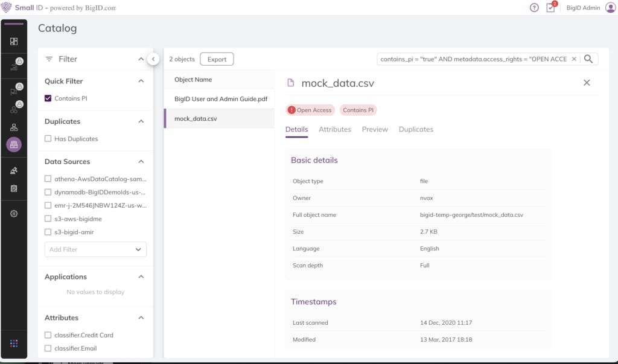Open the tasks notification icon
This screenshot has width=618, height=364.
(550, 8)
